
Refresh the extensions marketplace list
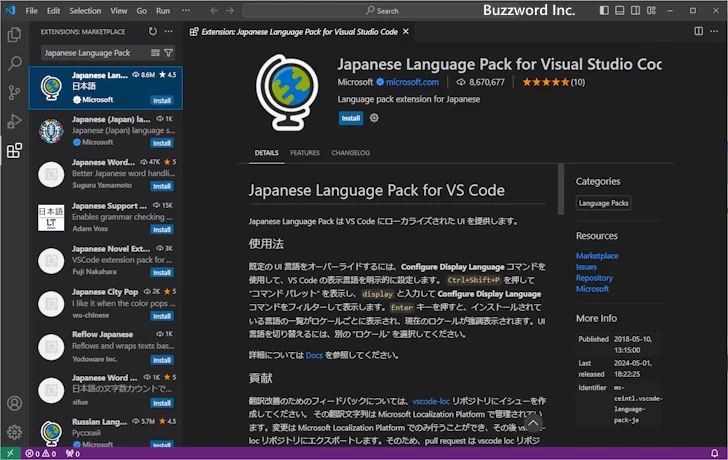pyautogui.click(x=152, y=32)
